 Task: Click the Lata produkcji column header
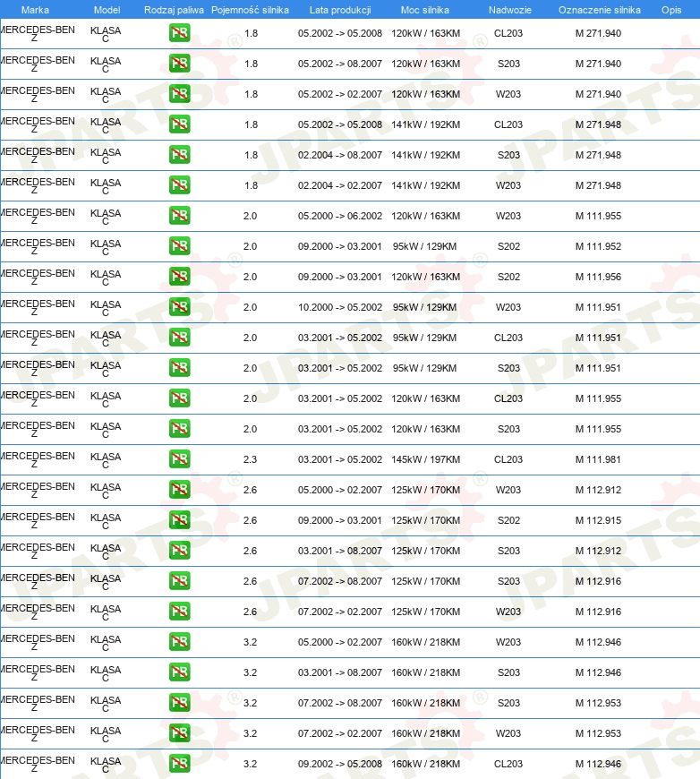[340, 10]
